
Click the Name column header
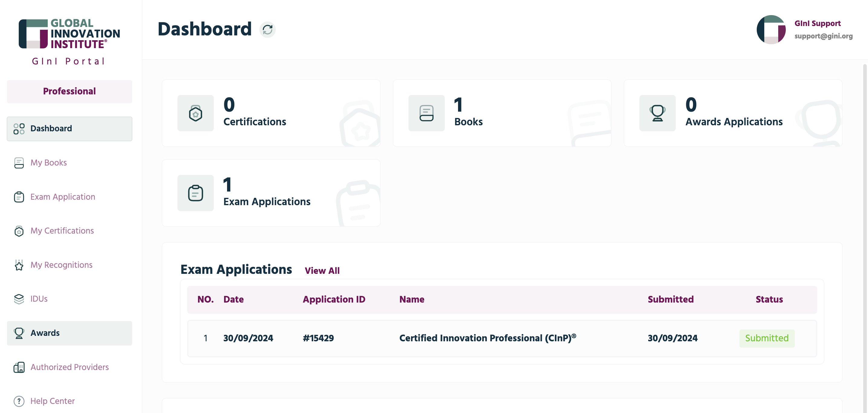411,299
